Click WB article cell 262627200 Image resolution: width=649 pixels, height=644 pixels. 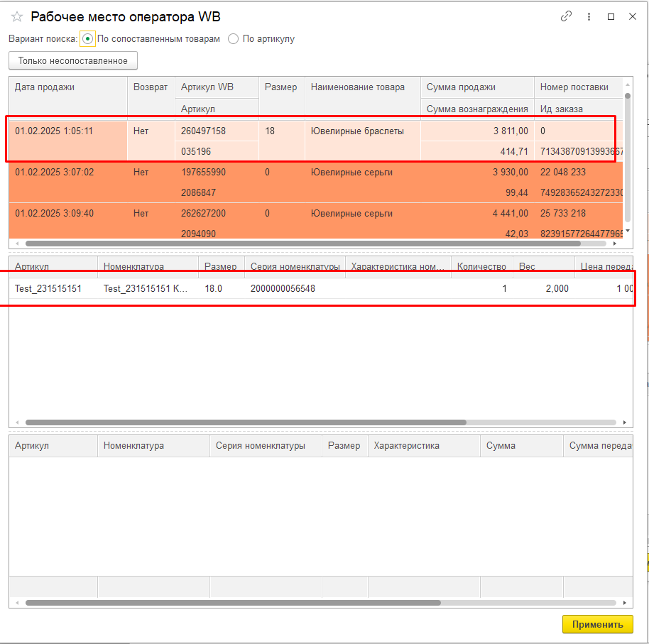(217, 214)
